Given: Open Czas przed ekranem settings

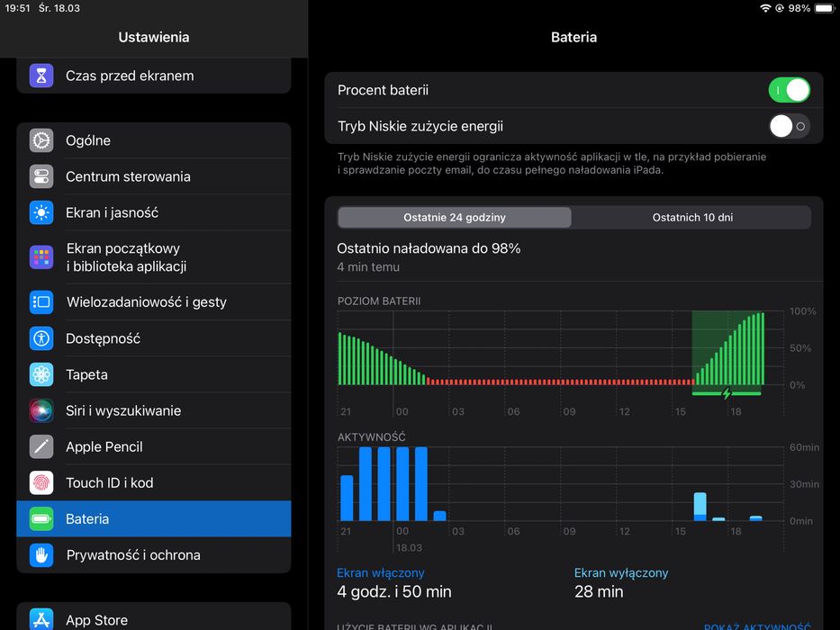Looking at the screenshot, I should click(154, 76).
